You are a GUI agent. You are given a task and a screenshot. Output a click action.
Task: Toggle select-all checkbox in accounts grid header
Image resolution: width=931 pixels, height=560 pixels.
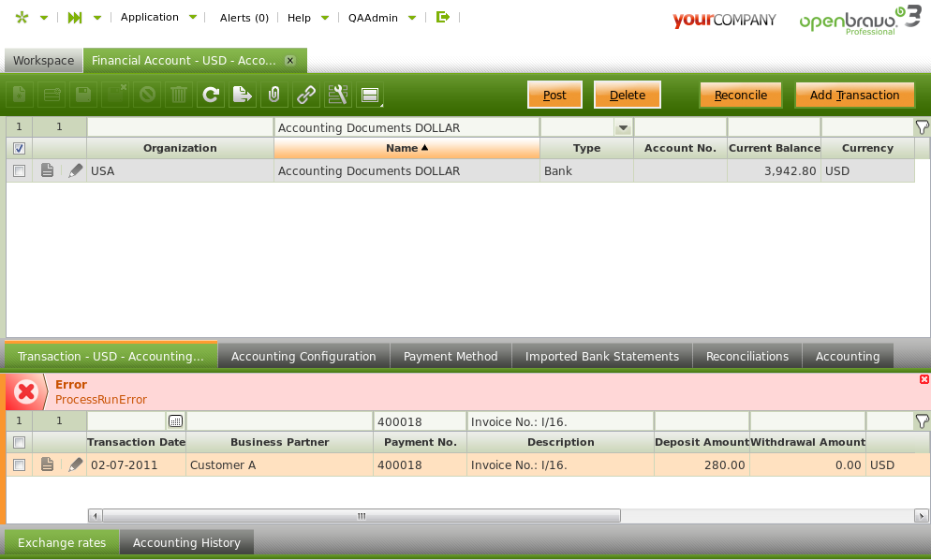pos(19,148)
